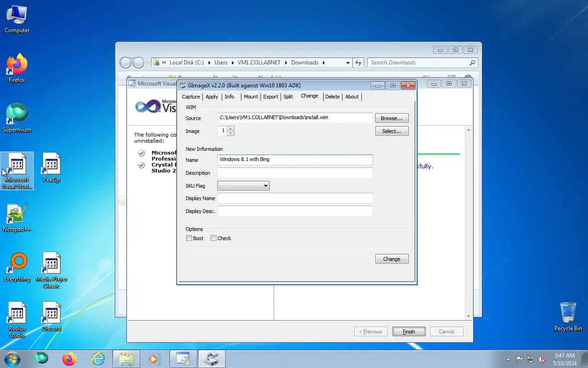Select the Discord desktop shortcut

[x=51, y=317]
